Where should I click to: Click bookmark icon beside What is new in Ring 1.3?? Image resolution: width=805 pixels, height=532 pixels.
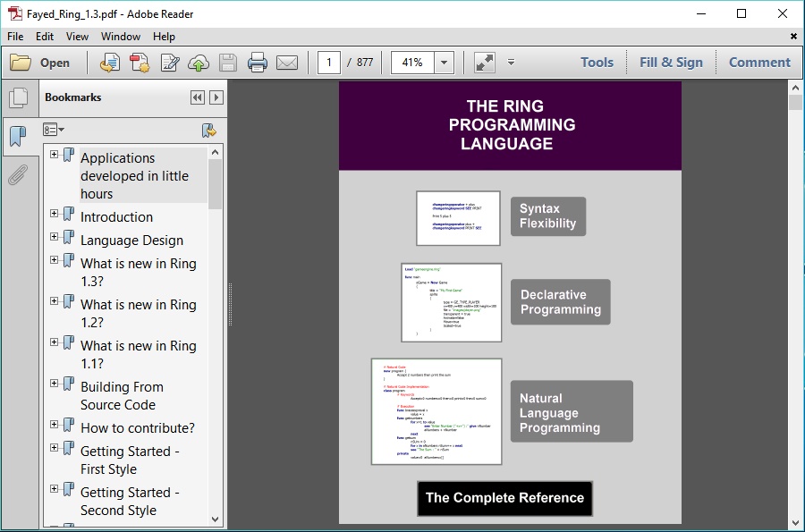coord(69,260)
